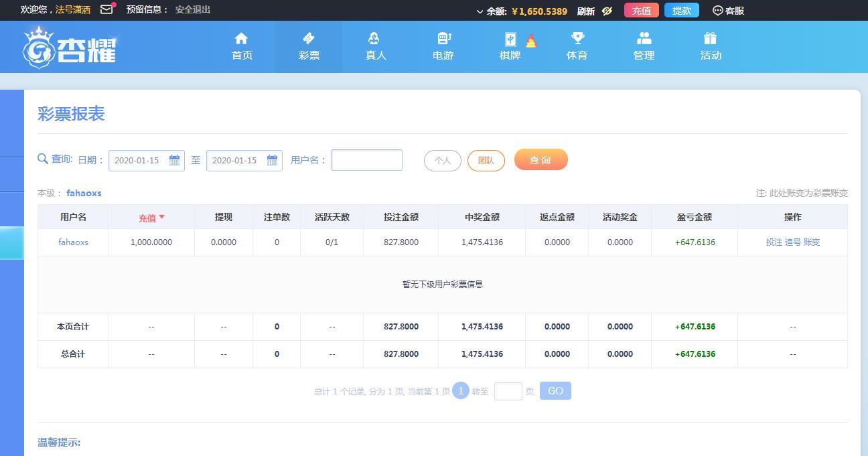Open calendar picker for start date
This screenshot has height=456, width=868.
174,160
